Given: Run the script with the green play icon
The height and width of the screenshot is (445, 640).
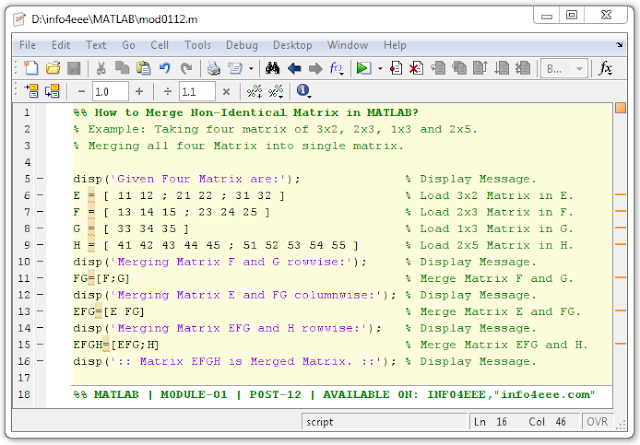Looking at the screenshot, I should 363,68.
